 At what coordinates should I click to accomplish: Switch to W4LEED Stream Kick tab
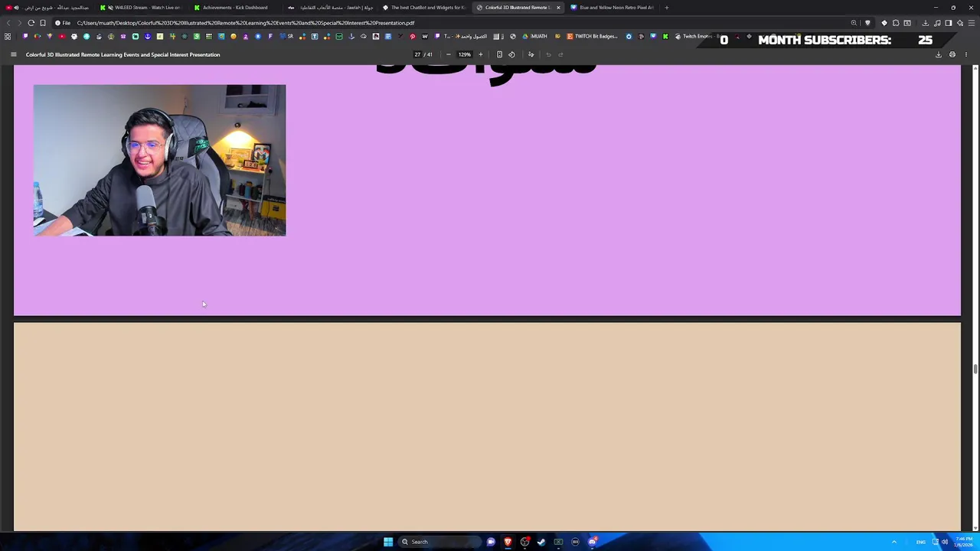click(142, 8)
